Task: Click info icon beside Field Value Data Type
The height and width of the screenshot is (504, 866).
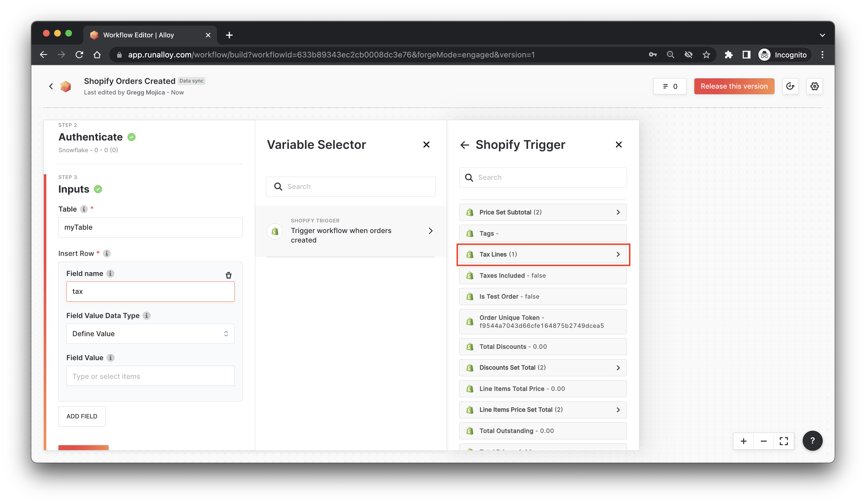Action: click(x=147, y=316)
